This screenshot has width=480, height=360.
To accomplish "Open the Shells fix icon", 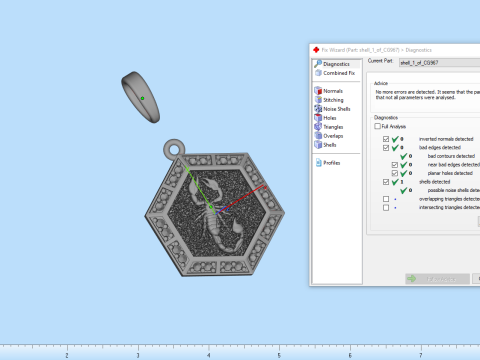I will pyautogui.click(x=318, y=145).
